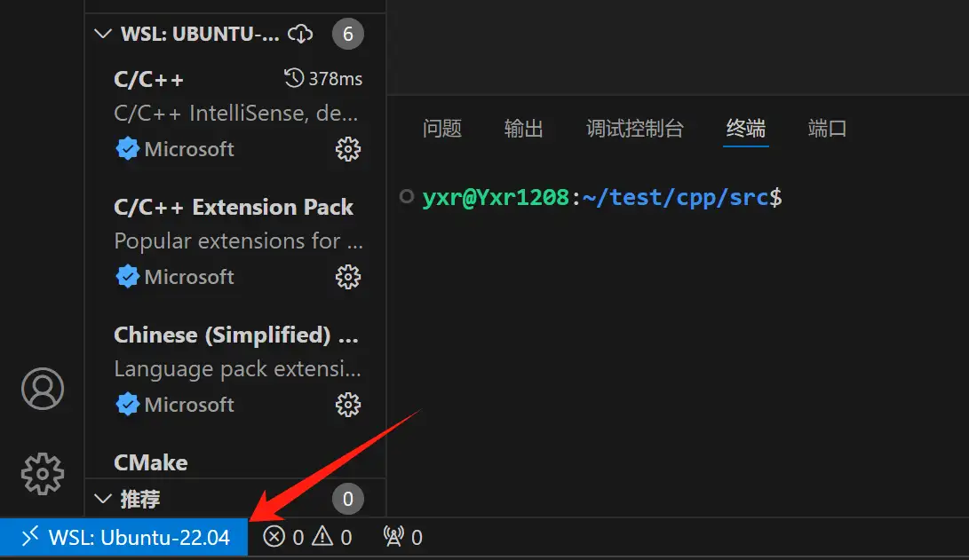Open the 端口 ports panel

point(826,129)
